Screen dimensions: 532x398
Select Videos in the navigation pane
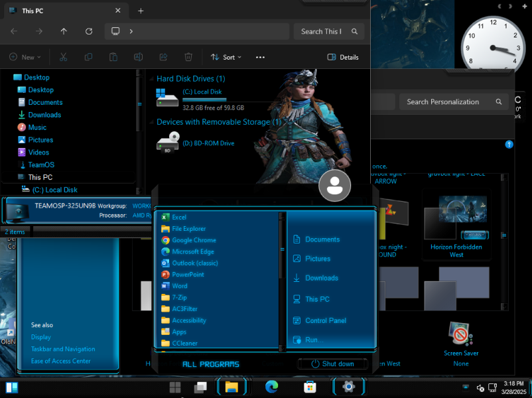33,153
